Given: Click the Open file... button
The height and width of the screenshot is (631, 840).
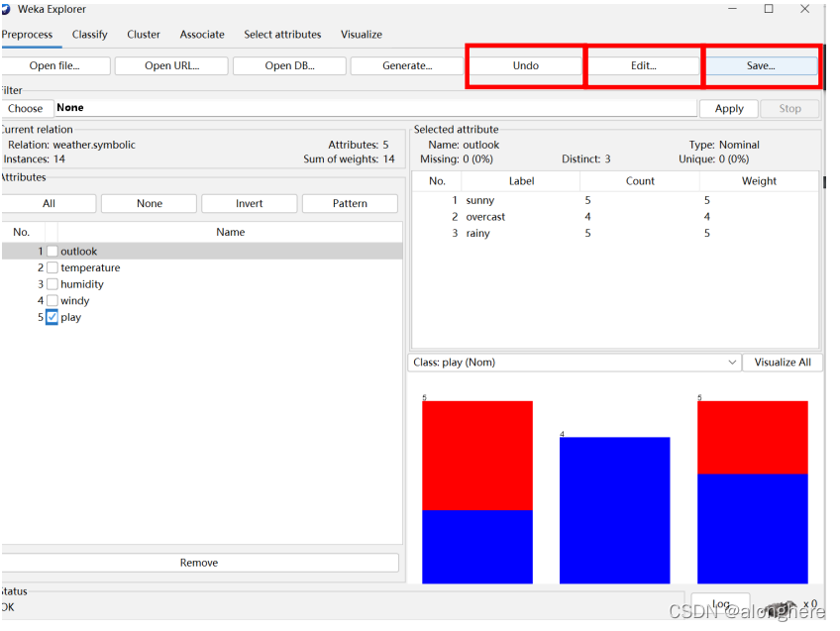Looking at the screenshot, I should point(54,66).
